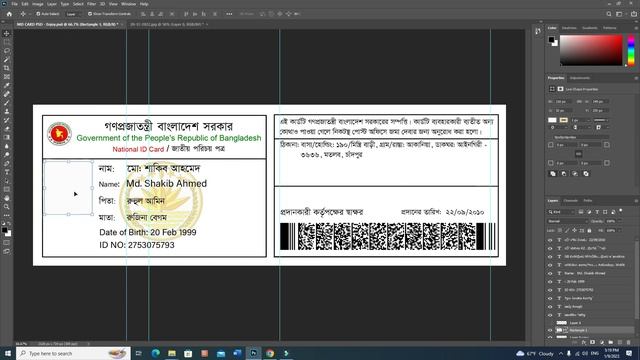This screenshot has width=640, height=360.
Task: Select the Lasso tool
Action: [7, 51]
